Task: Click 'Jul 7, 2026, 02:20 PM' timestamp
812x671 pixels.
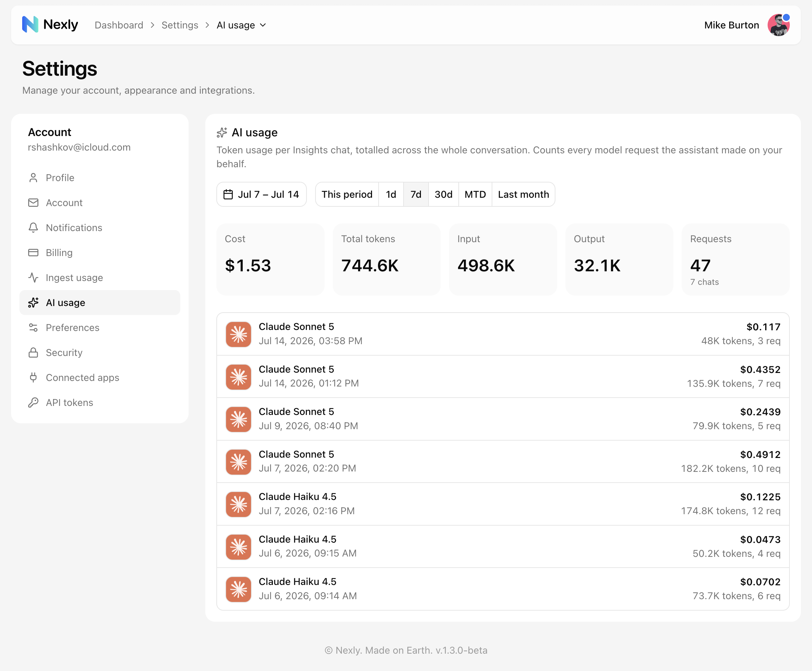Action: pos(308,468)
